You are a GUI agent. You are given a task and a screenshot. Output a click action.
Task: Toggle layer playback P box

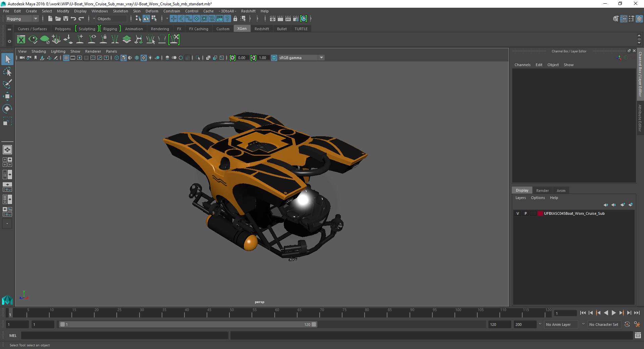[526, 213]
